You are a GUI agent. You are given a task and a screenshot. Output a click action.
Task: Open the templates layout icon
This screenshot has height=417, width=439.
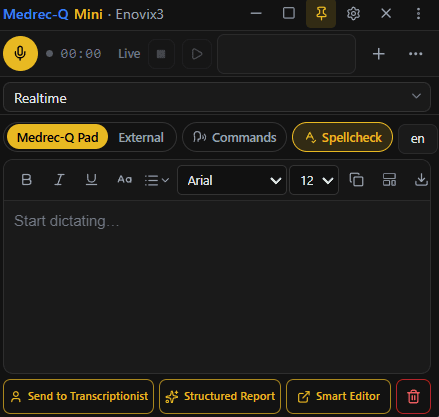pos(389,180)
